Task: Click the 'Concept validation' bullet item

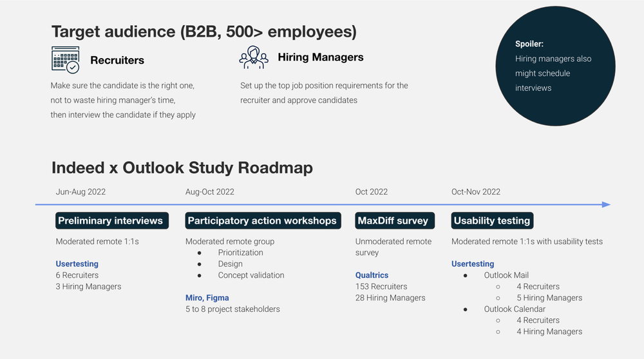Action: 251,275
